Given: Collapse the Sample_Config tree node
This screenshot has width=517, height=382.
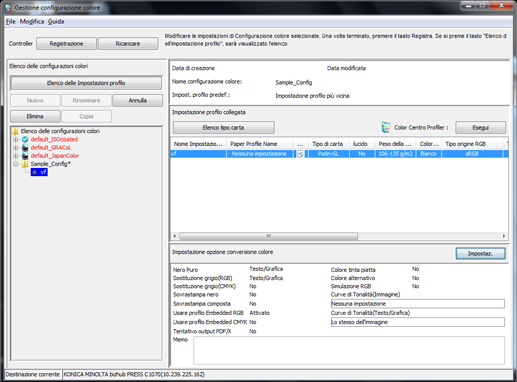Looking at the screenshot, I should [x=15, y=164].
